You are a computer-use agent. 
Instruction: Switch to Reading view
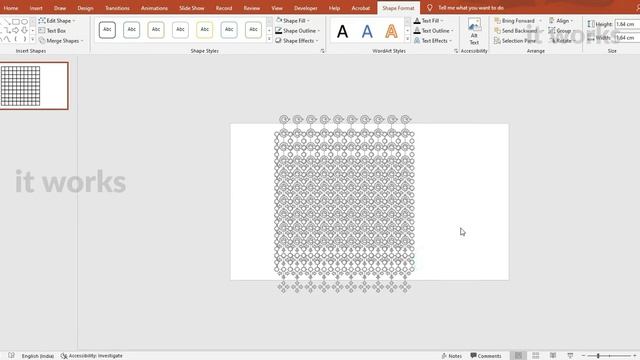point(553,356)
